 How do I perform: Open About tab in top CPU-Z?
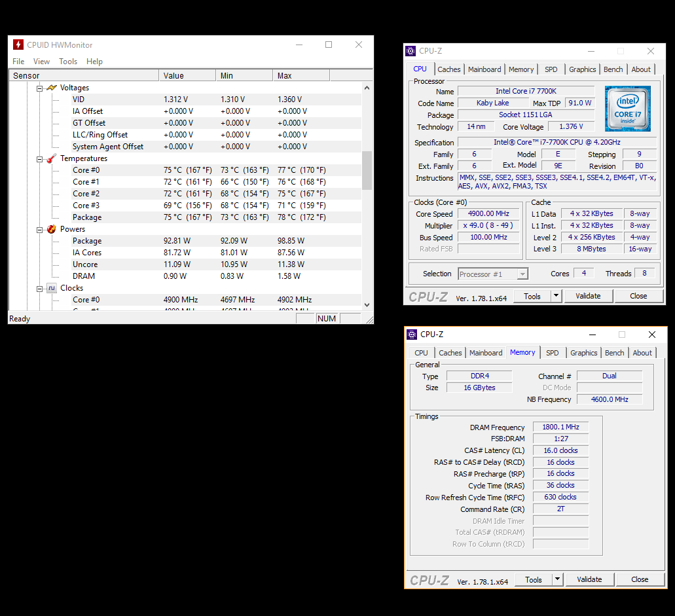coord(641,69)
